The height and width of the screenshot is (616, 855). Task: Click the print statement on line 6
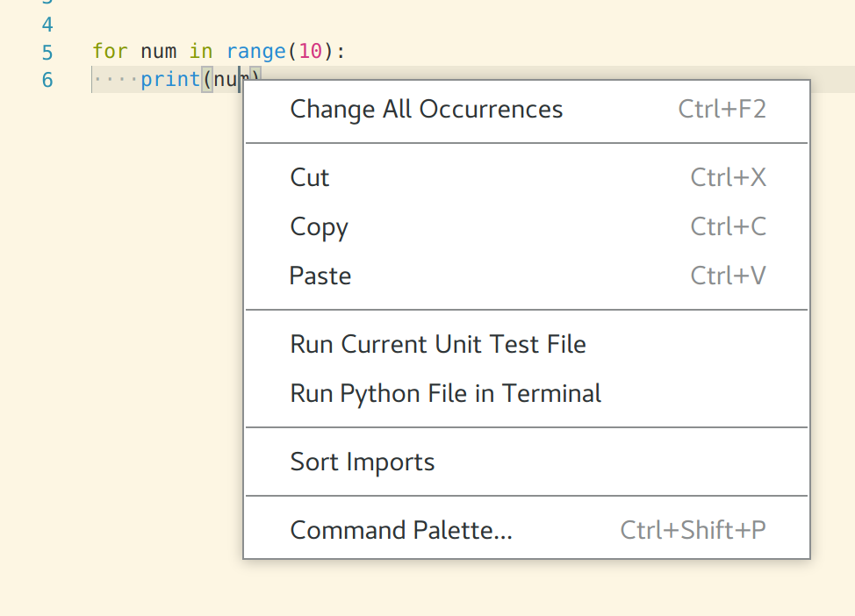pyautogui.click(x=169, y=79)
